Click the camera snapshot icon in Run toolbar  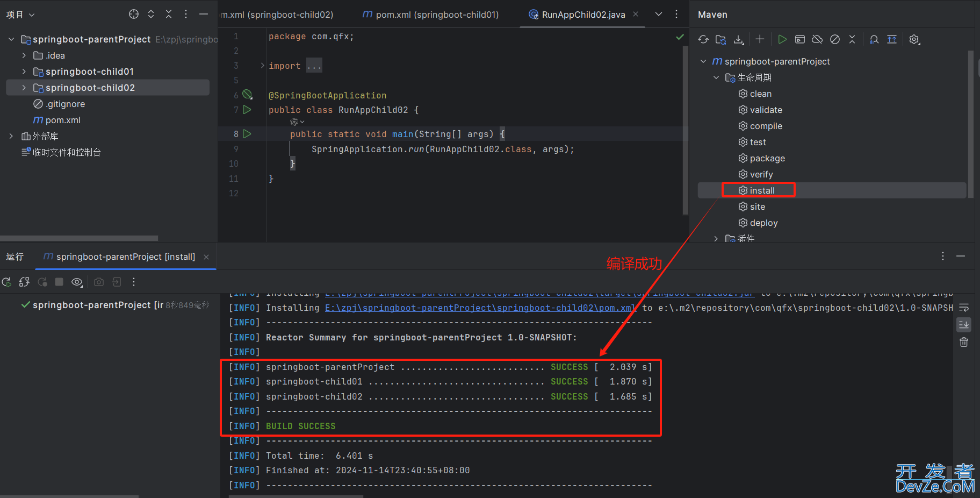[99, 282]
